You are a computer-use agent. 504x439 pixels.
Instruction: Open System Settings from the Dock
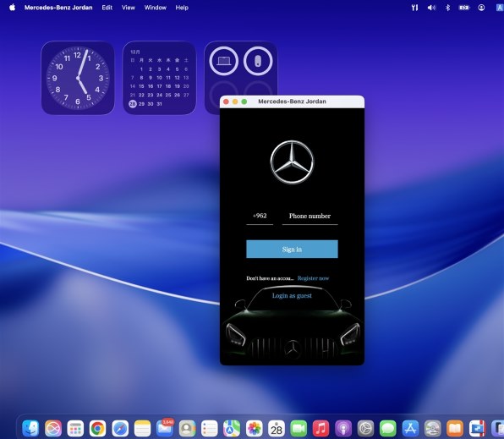(366, 428)
